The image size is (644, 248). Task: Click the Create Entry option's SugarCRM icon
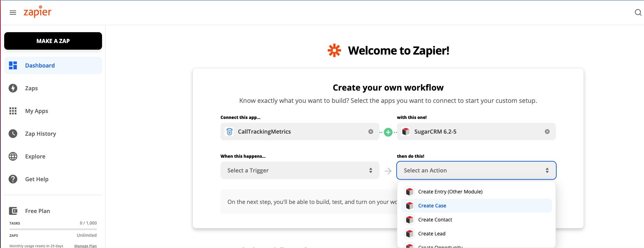click(410, 192)
